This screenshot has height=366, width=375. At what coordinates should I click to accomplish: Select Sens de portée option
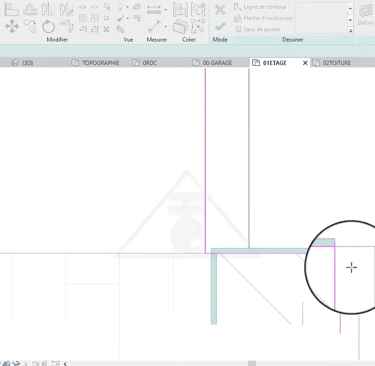pyautogui.click(x=257, y=29)
